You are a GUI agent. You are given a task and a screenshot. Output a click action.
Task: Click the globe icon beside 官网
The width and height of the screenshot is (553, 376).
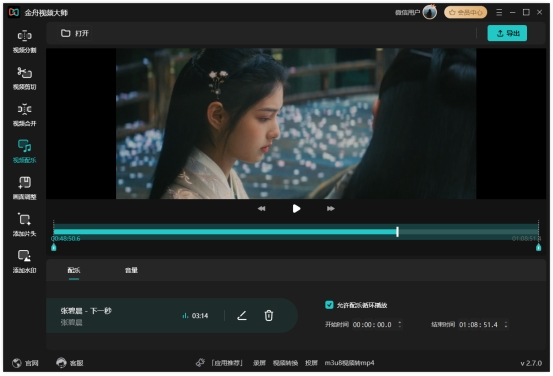17,363
